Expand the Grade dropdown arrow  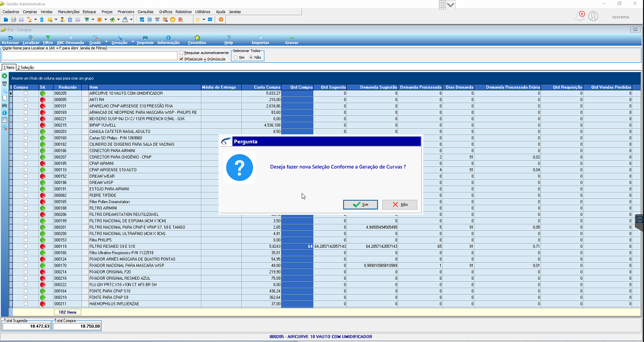point(106,42)
